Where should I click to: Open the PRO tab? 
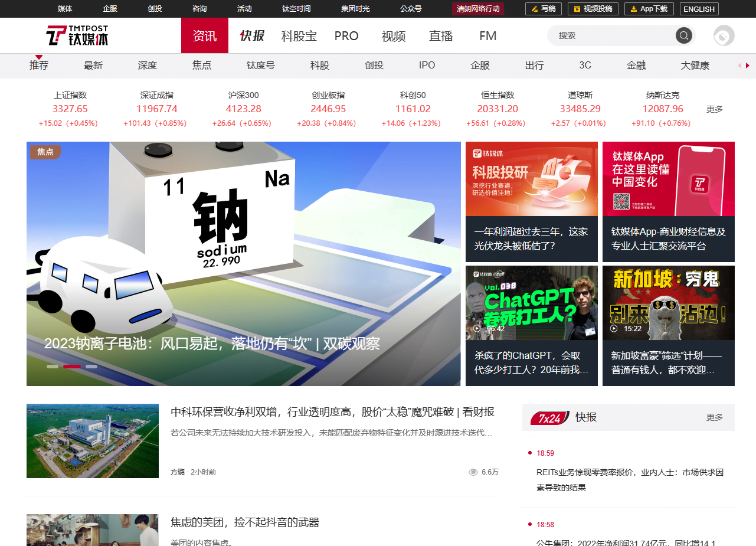(x=346, y=36)
